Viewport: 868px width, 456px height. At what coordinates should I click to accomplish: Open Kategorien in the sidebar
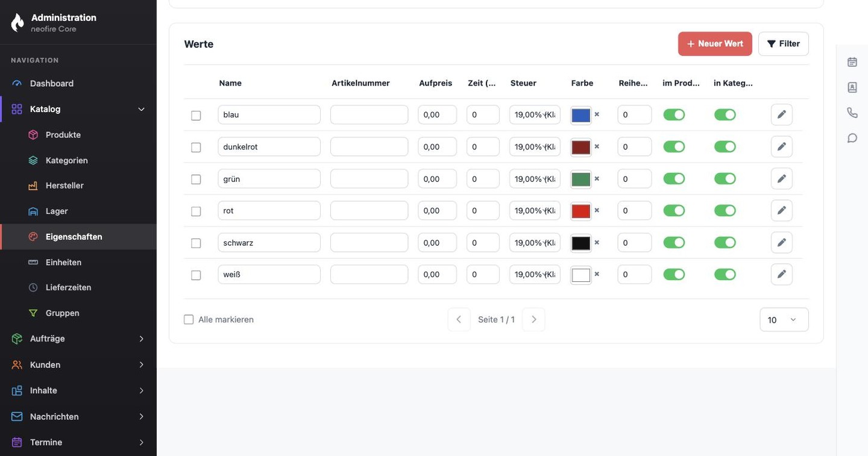pos(78,160)
